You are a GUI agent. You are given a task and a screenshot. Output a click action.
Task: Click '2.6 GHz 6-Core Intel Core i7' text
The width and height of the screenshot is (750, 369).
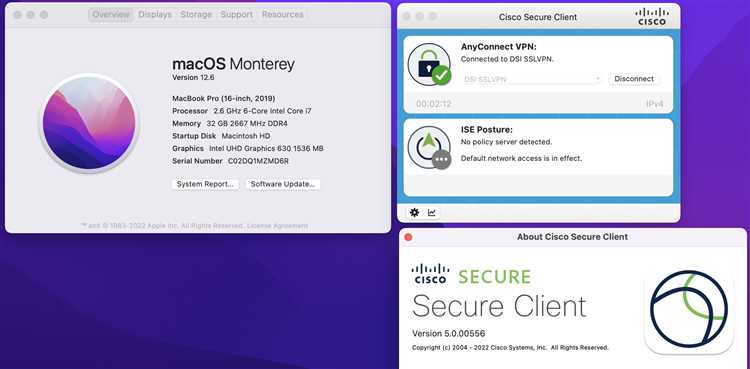click(x=262, y=111)
